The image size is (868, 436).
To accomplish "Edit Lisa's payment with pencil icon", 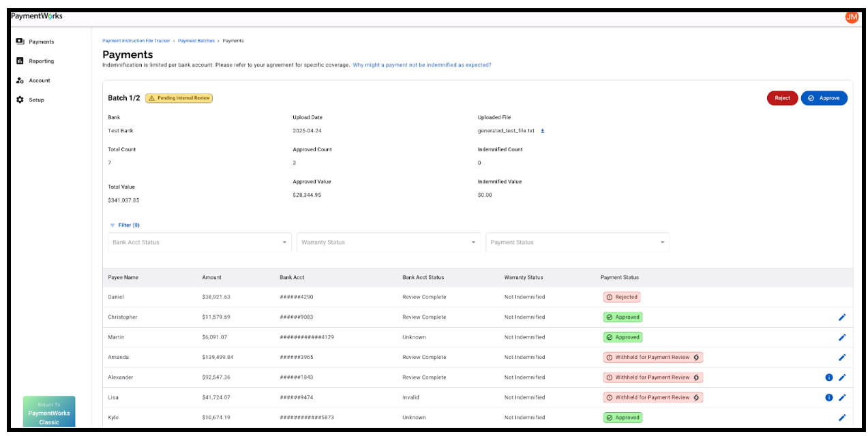I will (842, 397).
